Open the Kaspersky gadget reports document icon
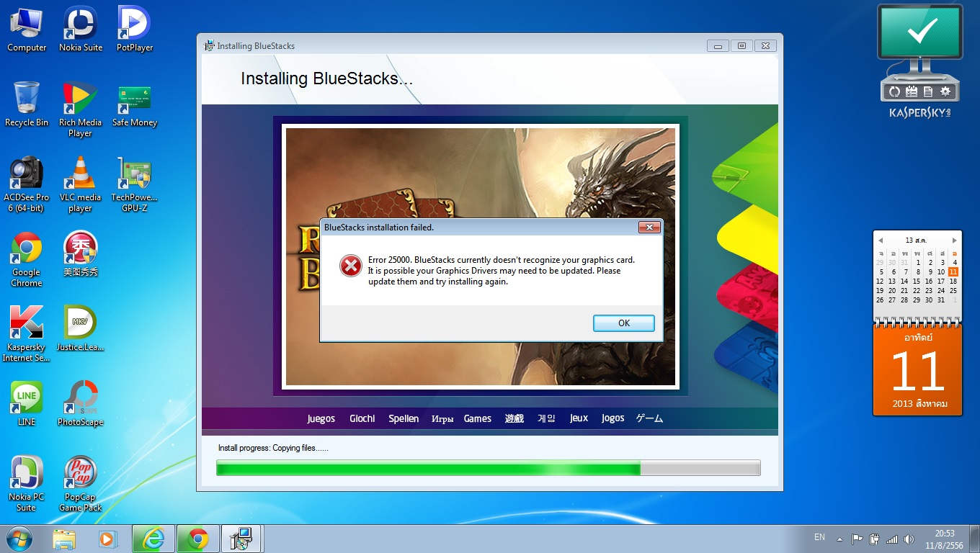Screen dimensions: 980x553 [928, 91]
